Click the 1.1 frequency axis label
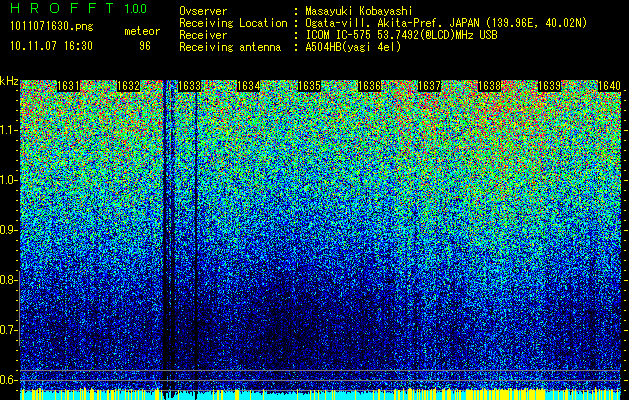Image resolution: width=629 pixels, height=400 pixels. tap(9, 130)
